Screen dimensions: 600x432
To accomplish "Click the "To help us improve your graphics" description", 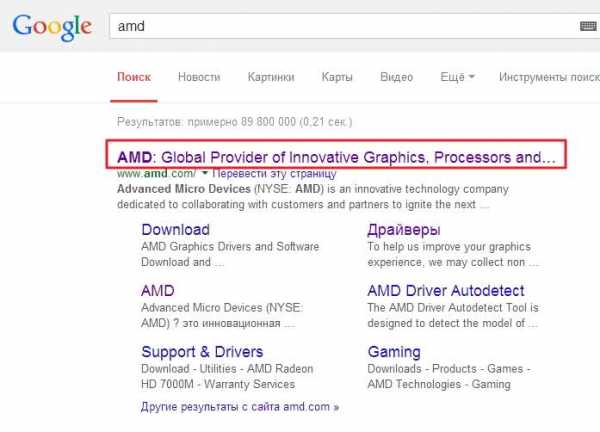I will pyautogui.click(x=449, y=247).
